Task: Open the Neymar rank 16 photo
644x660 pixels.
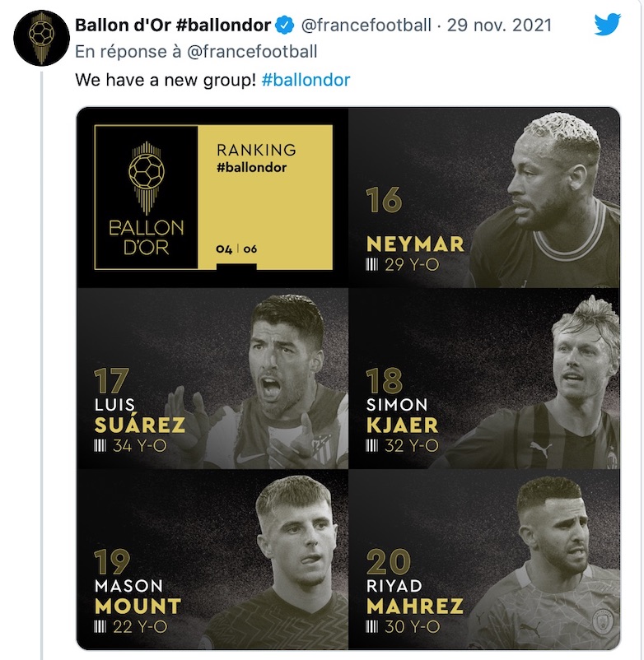Action: click(484, 198)
